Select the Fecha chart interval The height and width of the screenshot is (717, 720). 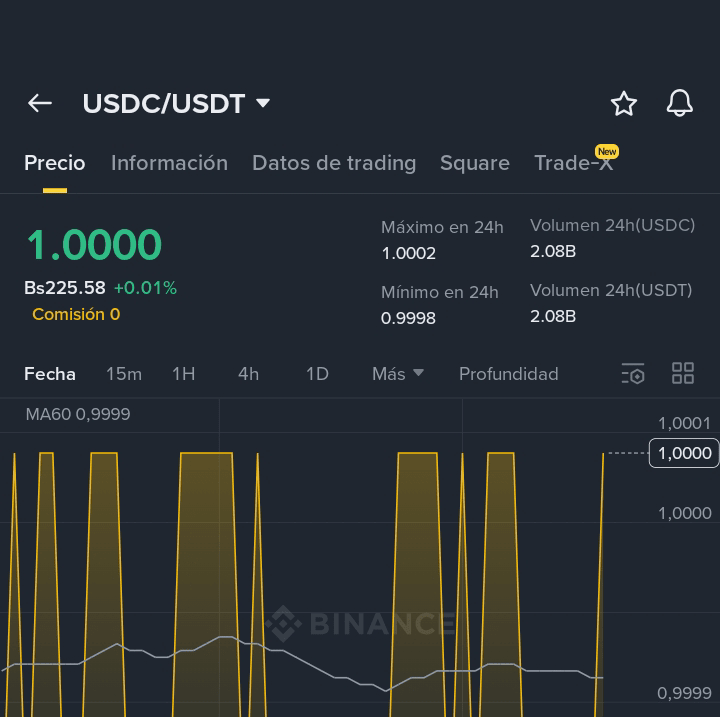click(x=50, y=374)
